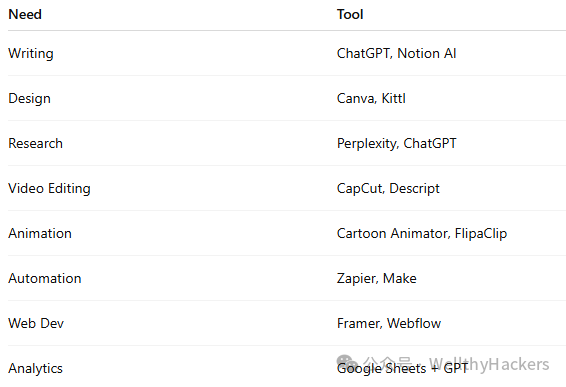
Task: Select the Research row label
Action: [35, 143]
